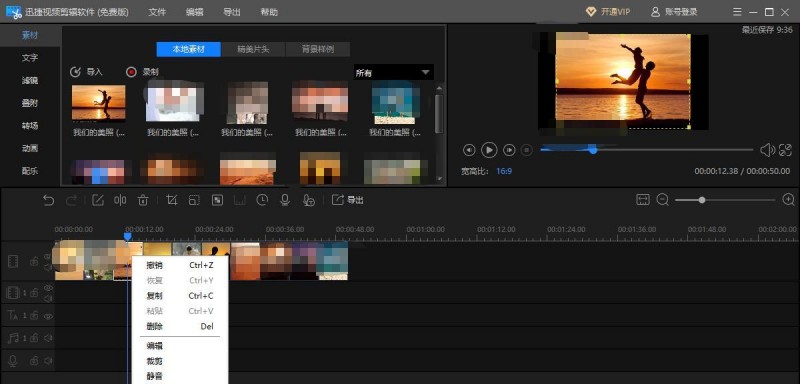Select the split clip tool icon
Viewport: 800px width, 384px height.
tap(120, 200)
